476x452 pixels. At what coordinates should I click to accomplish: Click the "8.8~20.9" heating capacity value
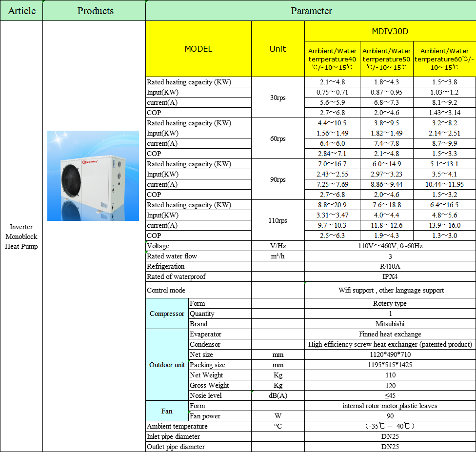click(333, 205)
